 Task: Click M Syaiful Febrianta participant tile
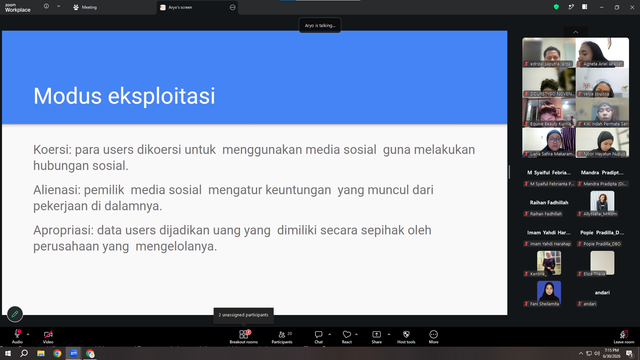[549, 173]
